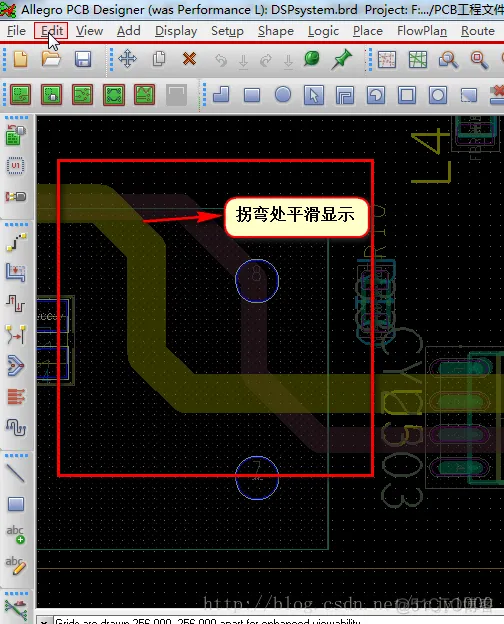Select the third green application mode icon
This screenshot has width=504, height=624.
(82, 95)
